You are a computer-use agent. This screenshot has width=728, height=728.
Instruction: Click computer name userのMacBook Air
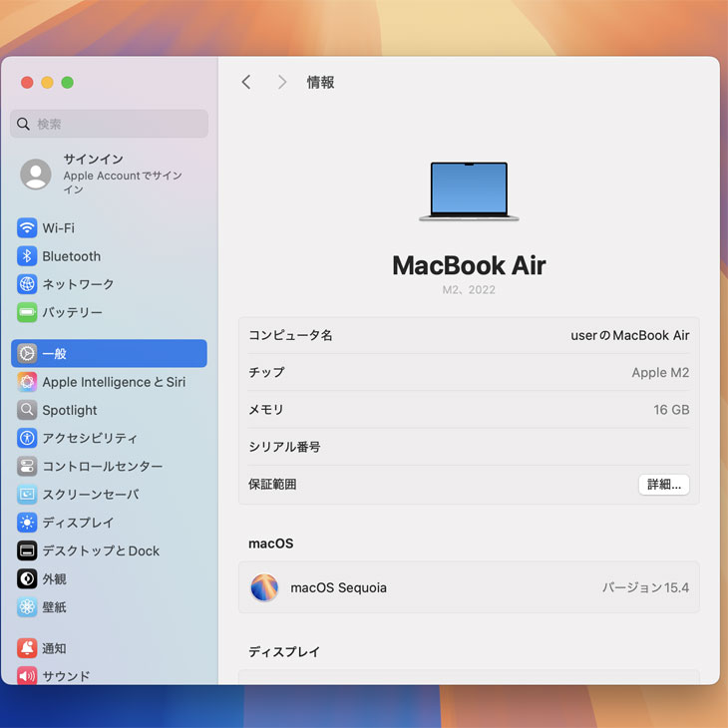[630, 335]
